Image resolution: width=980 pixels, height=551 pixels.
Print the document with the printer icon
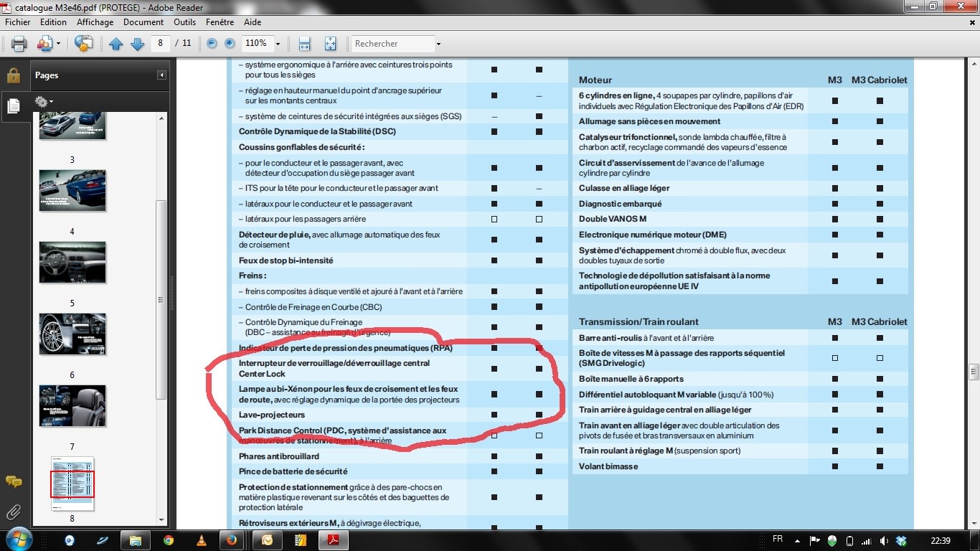[x=19, y=44]
